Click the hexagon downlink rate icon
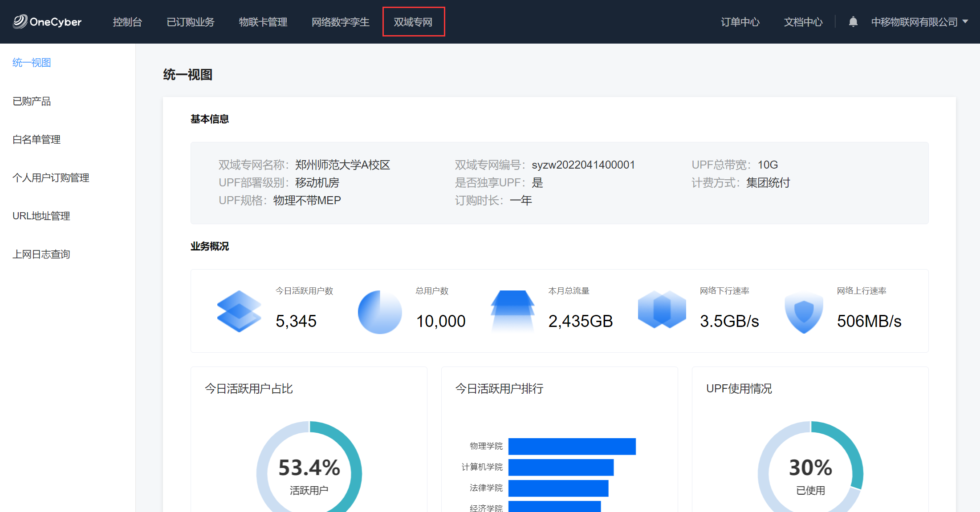Screen dimensions: 980x512 pyautogui.click(x=662, y=310)
